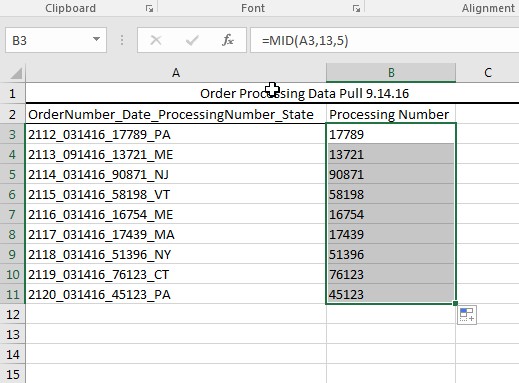This screenshot has width=519, height=383.
Task: Select cell 2116_031416_16754_ME
Action: tap(176, 214)
